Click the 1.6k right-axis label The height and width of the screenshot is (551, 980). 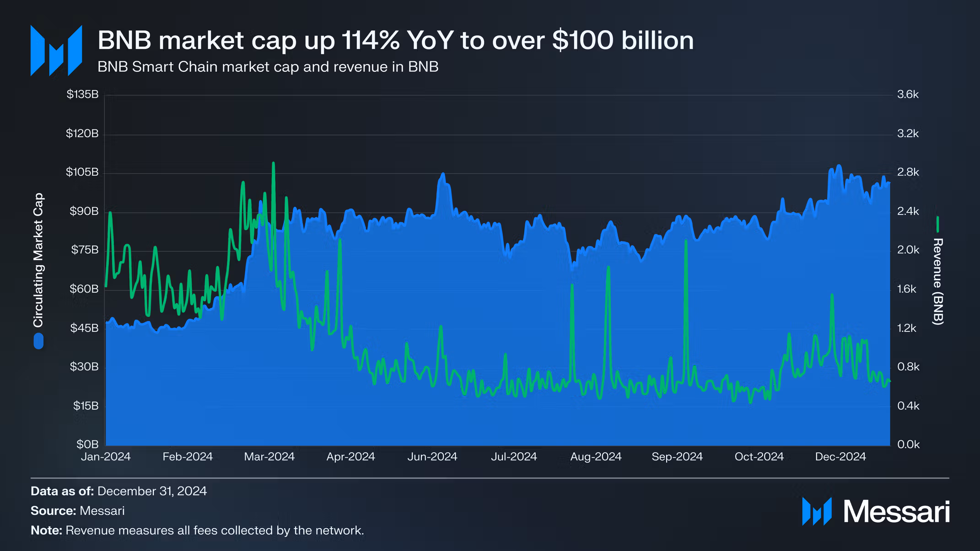click(907, 289)
